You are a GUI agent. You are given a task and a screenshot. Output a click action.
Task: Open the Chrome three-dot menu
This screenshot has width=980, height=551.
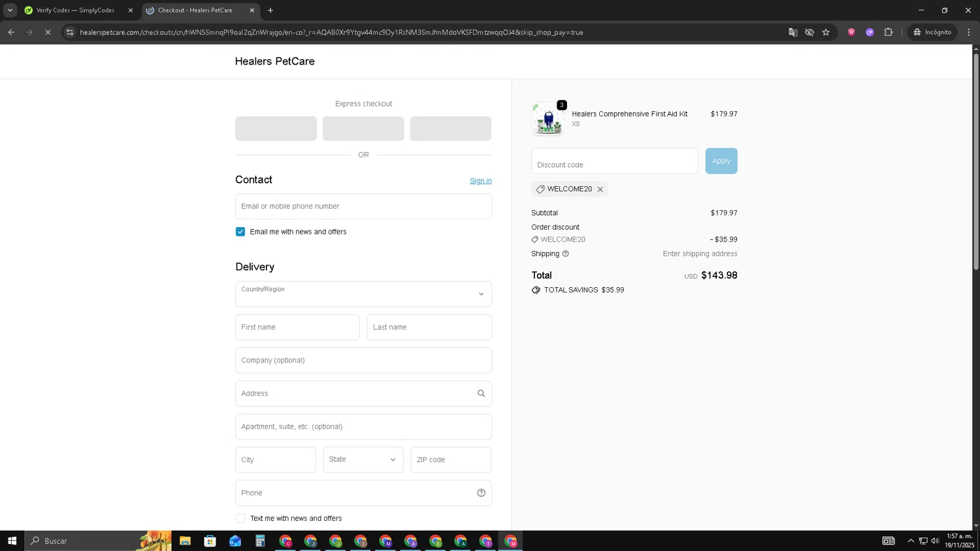969,32
